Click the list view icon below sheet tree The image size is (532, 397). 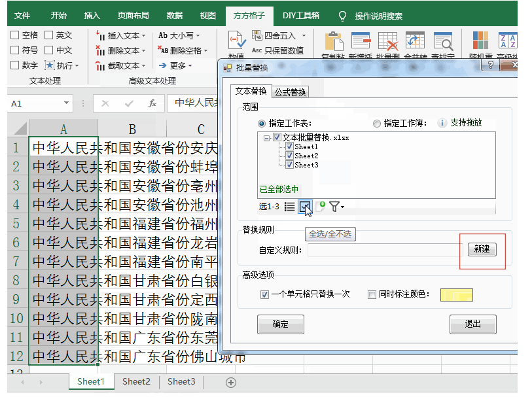pos(289,207)
